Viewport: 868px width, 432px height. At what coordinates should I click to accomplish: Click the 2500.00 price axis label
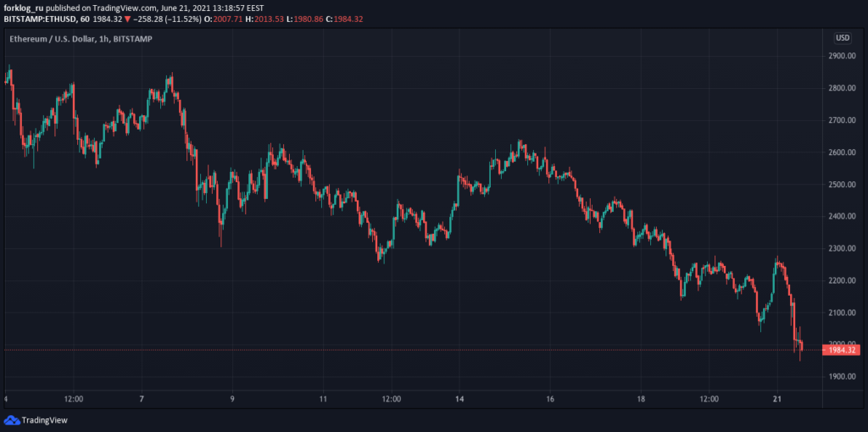point(842,185)
